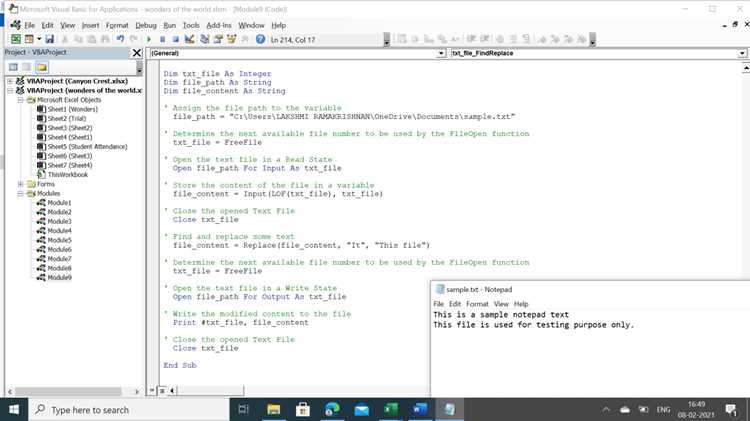Run the macro with the green play icon
This screenshot has height=421, width=750.
(149, 39)
